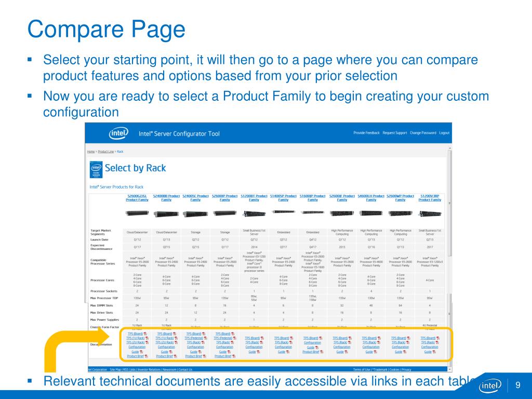
Task: Open Request Support in the header
Action: pyautogui.click(x=395, y=133)
